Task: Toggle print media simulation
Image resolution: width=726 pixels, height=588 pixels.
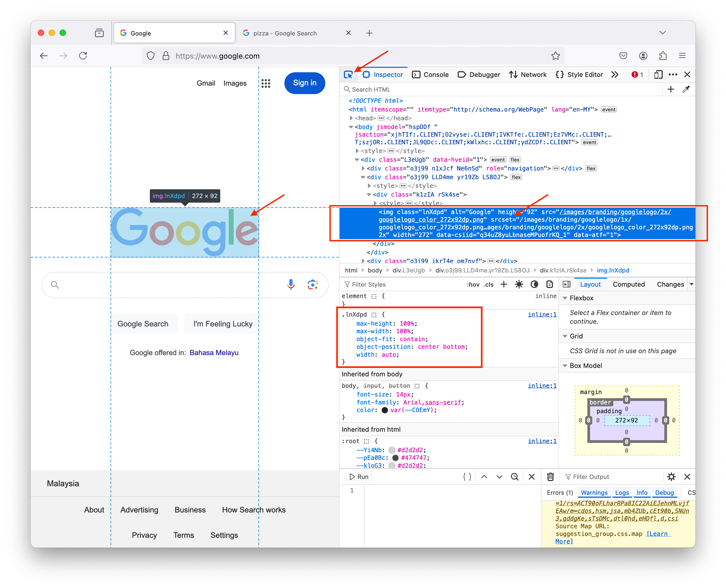Action: [x=549, y=284]
